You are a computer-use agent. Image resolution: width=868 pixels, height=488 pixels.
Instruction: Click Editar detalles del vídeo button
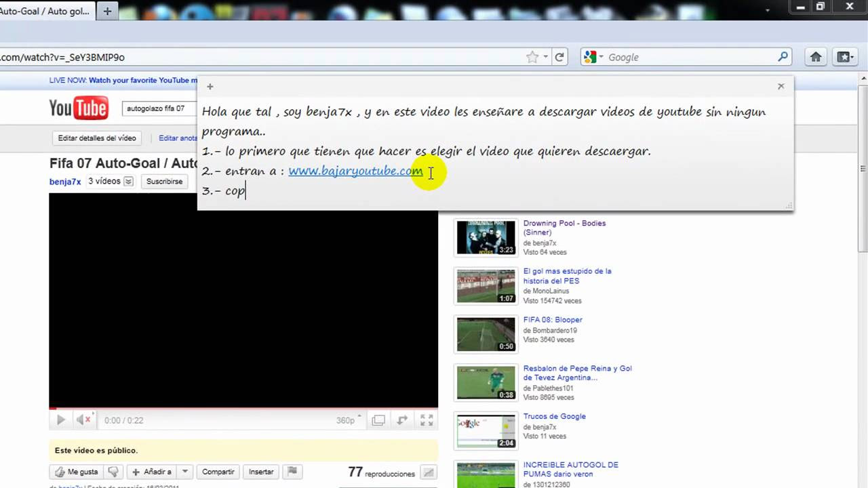pyautogui.click(x=97, y=138)
